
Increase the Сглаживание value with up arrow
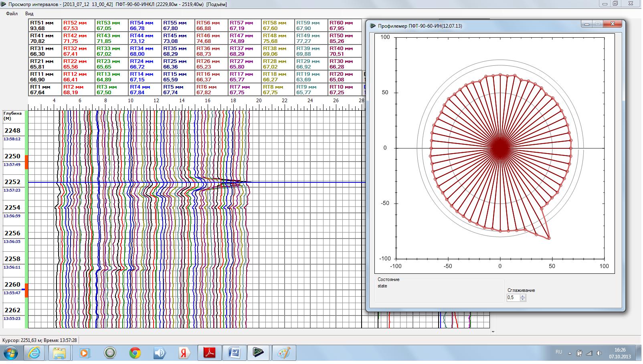pos(522,296)
